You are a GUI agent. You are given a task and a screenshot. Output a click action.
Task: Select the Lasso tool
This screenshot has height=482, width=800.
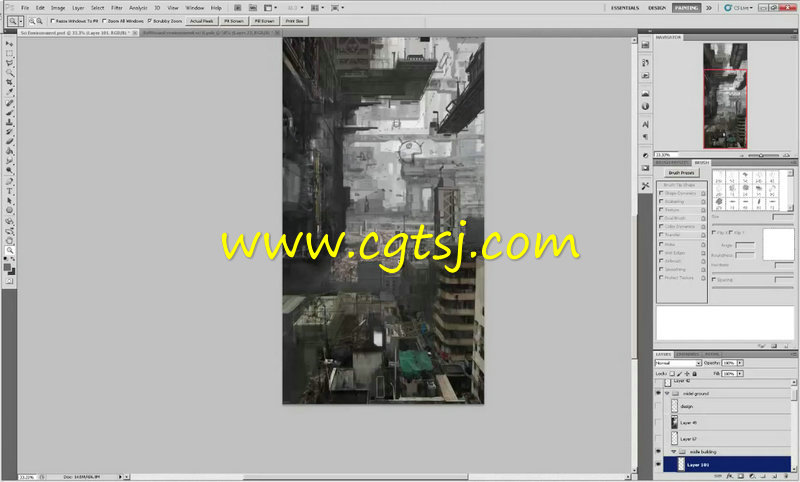(10, 63)
